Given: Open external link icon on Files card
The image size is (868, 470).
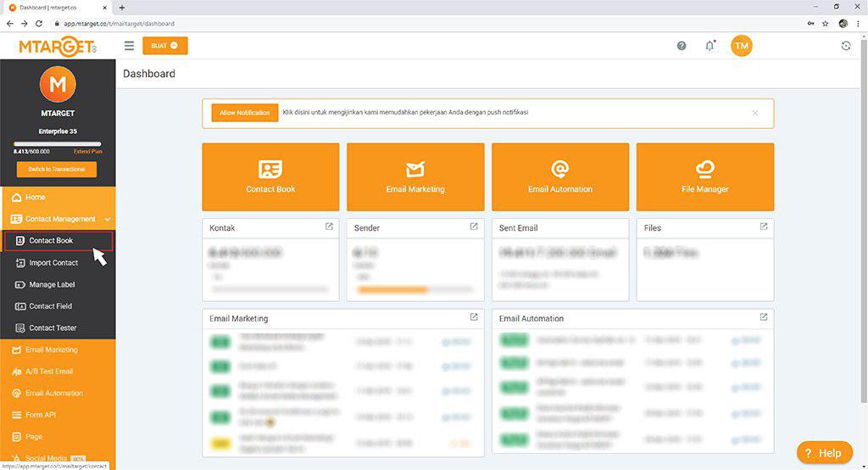Looking at the screenshot, I should 764,227.
